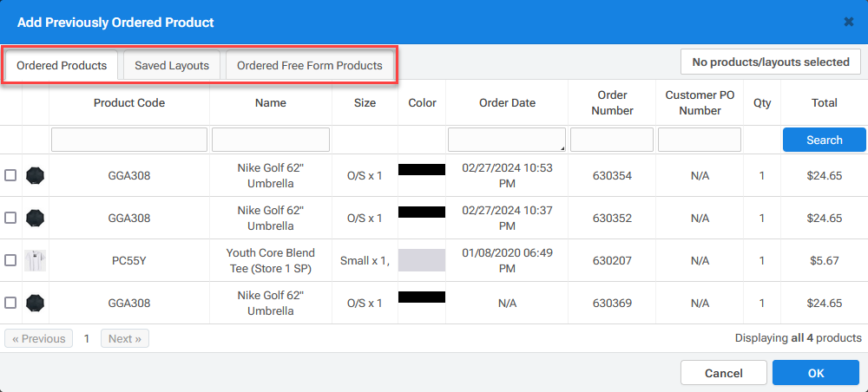Screen dimensions: 868x392
Task: Click the Qty column header
Action: pos(762,103)
